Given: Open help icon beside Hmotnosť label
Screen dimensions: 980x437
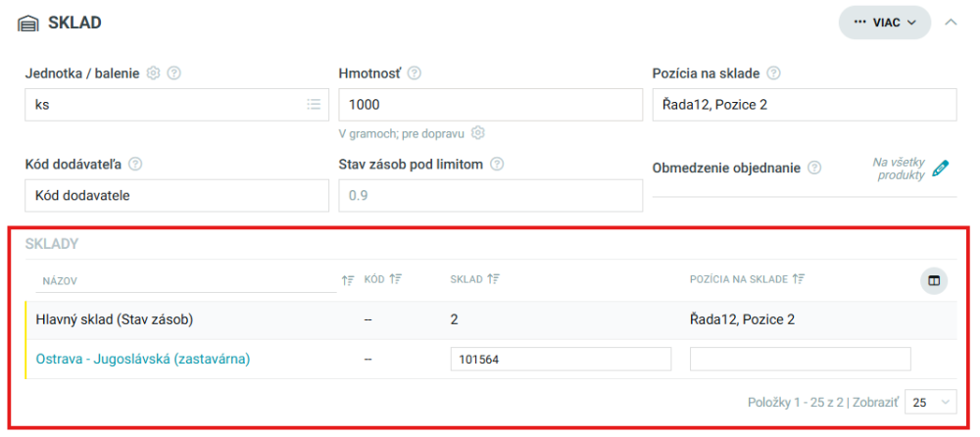Looking at the screenshot, I should point(414,73).
